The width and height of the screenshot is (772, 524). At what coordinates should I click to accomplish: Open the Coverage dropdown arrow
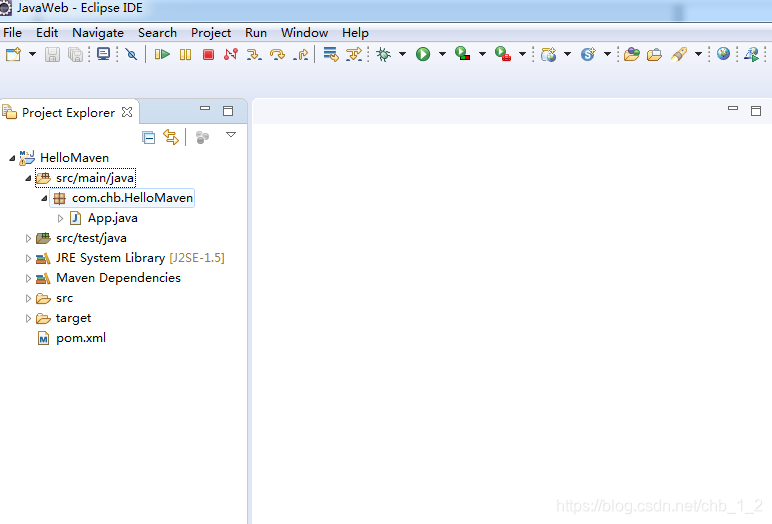point(482,54)
